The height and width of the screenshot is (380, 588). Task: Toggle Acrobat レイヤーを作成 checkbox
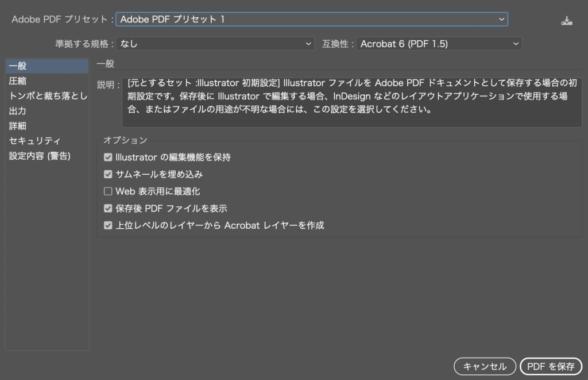108,225
